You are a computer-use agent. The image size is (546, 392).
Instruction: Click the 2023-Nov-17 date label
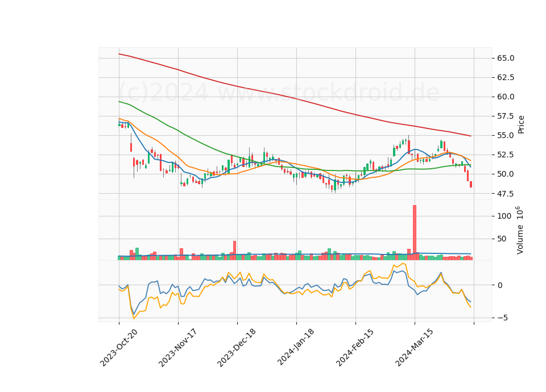pyautogui.click(x=178, y=348)
